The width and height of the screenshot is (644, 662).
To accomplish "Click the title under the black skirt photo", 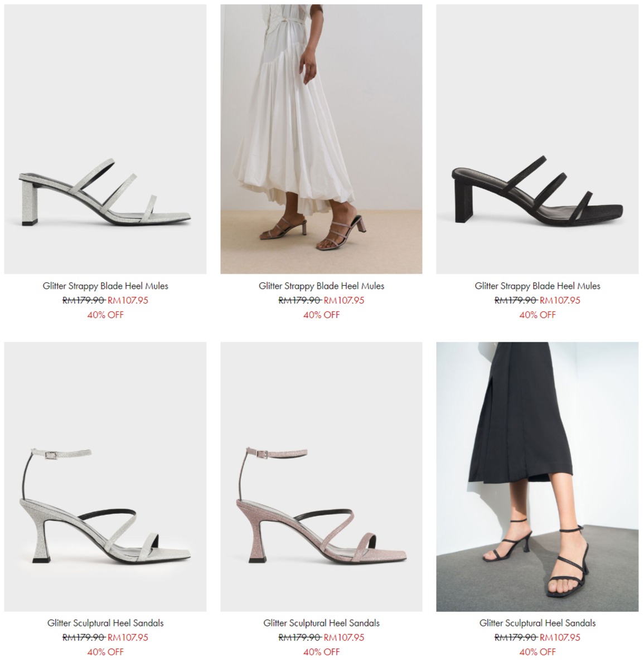I will tap(537, 623).
